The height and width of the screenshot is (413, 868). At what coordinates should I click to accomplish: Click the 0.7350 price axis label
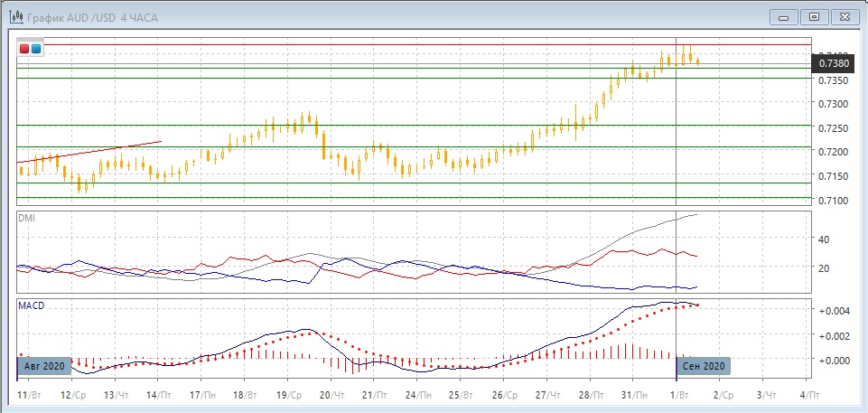coord(833,80)
